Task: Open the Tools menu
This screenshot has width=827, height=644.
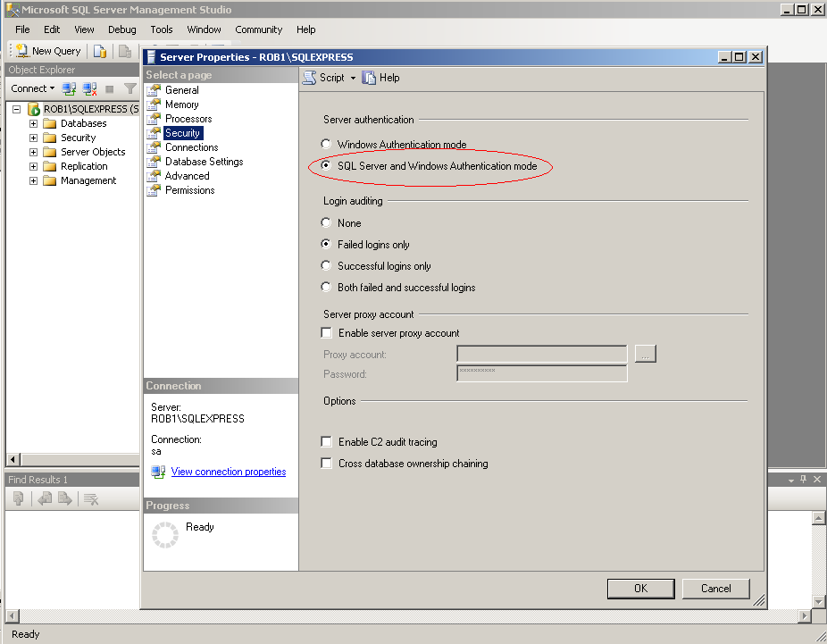Action: tap(162, 29)
